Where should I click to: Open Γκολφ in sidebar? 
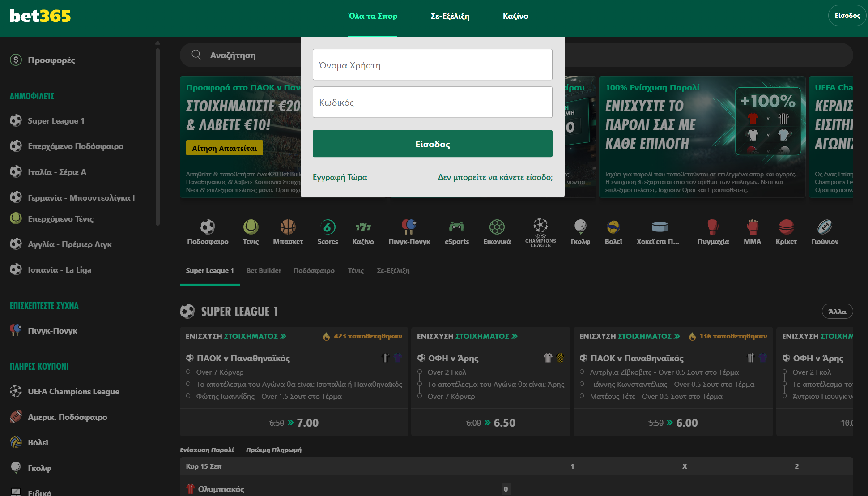39,468
